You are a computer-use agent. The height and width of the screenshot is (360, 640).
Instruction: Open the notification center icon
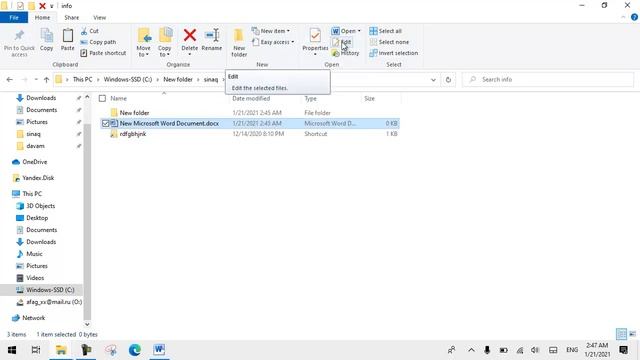point(624,350)
